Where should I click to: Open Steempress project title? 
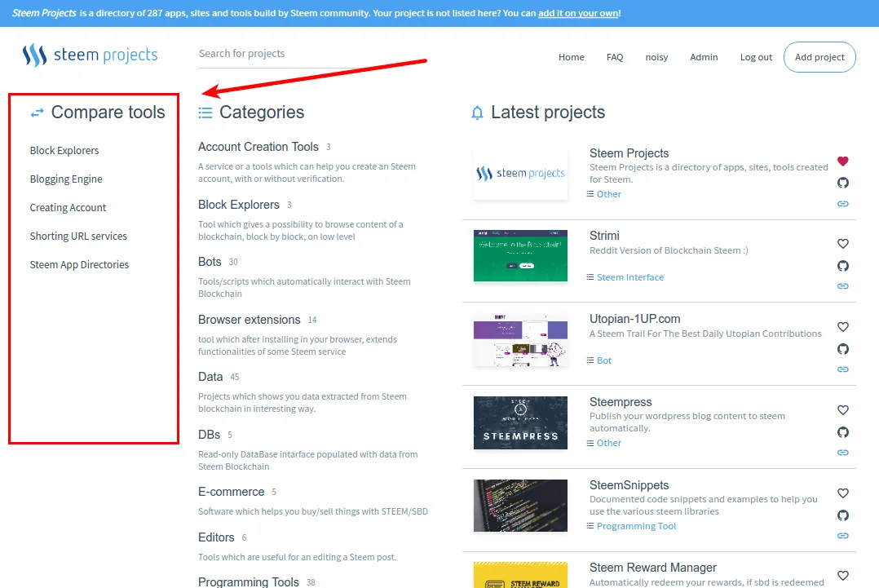click(621, 402)
